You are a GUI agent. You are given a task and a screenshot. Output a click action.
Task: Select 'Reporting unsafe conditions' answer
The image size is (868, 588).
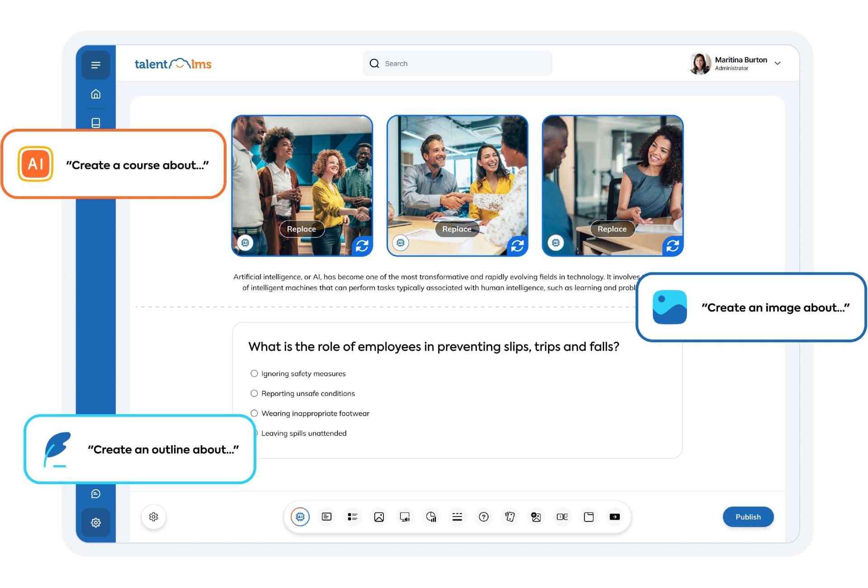(254, 393)
